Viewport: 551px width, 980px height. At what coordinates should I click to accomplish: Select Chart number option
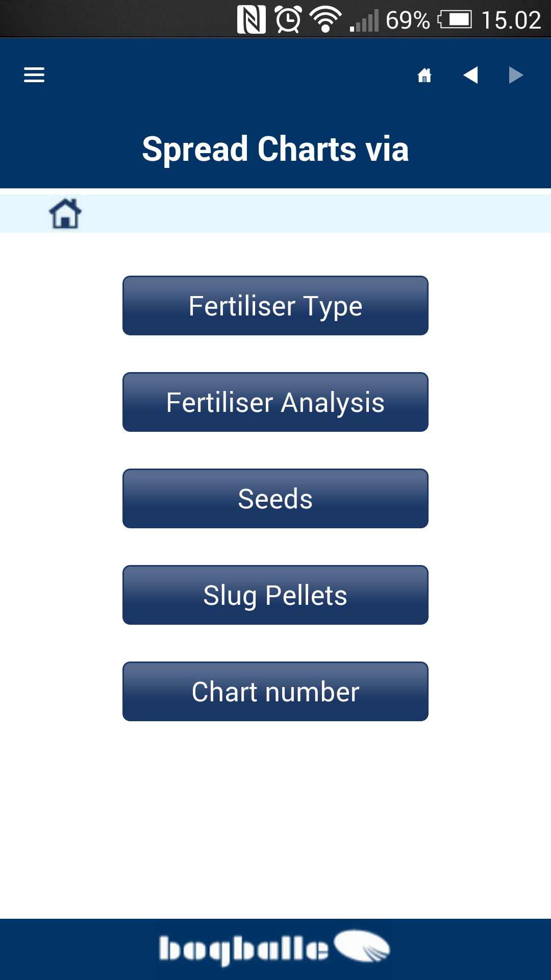(275, 692)
